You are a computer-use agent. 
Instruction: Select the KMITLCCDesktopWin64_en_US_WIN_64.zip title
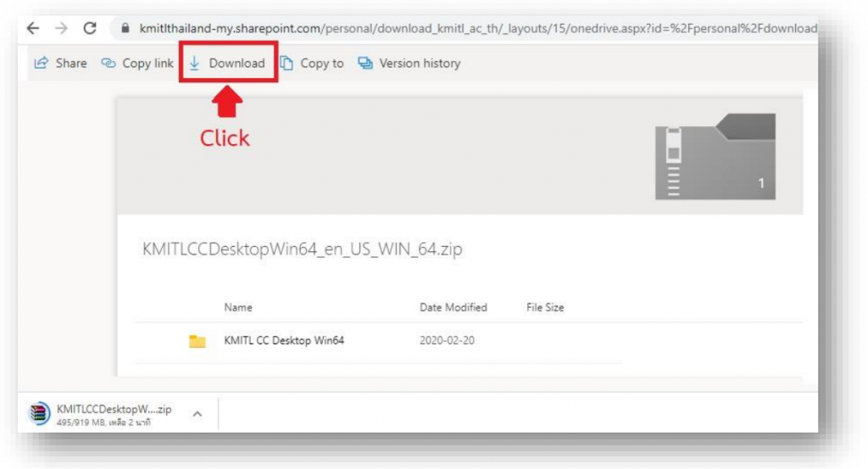302,249
